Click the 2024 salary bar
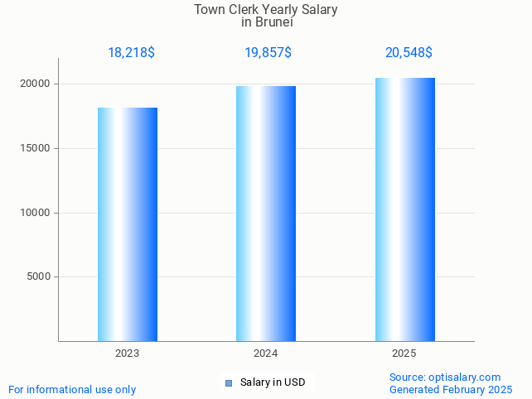The width and height of the screenshot is (532, 399). coord(266,214)
